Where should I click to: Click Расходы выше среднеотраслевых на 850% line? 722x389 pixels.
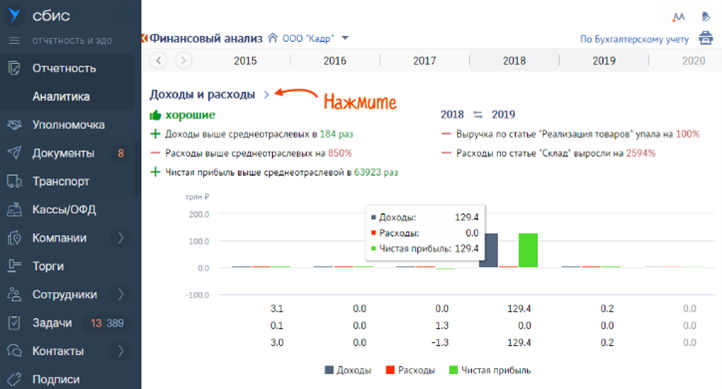258,153
